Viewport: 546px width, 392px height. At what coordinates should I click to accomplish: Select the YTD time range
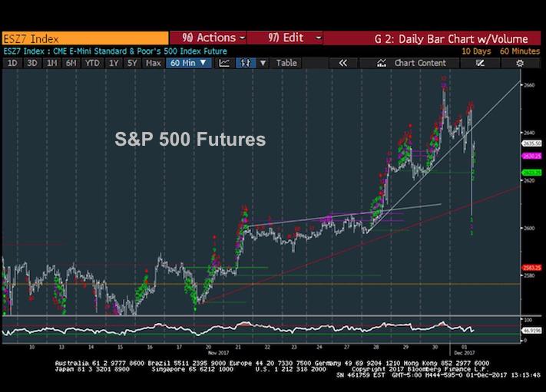click(92, 63)
